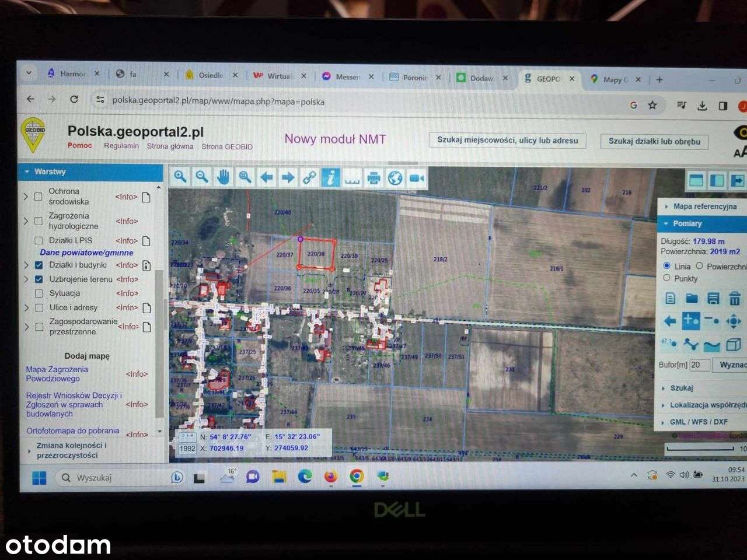Open Google Chrome from the taskbar
This screenshot has height=560, width=747.
tap(357, 477)
